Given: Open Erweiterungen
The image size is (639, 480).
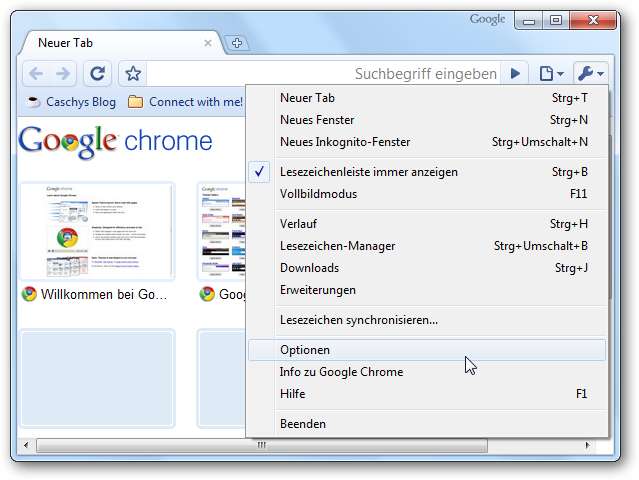Looking at the screenshot, I should 427,290.
